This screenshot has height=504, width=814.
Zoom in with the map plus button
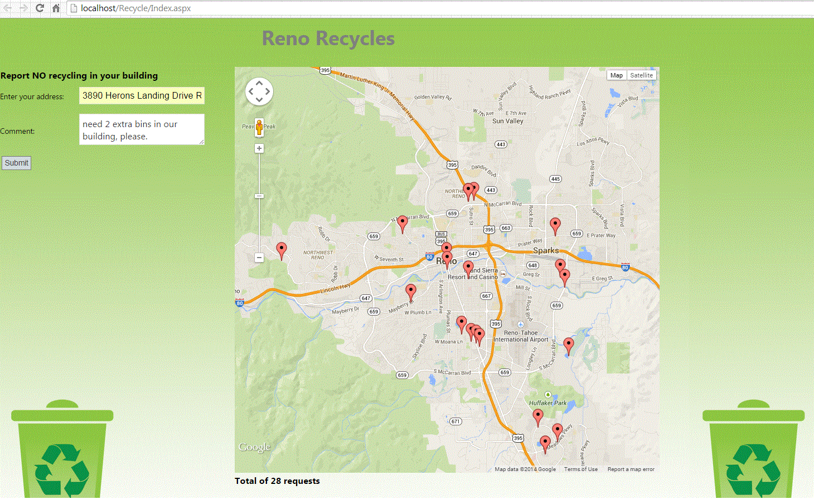coord(259,148)
